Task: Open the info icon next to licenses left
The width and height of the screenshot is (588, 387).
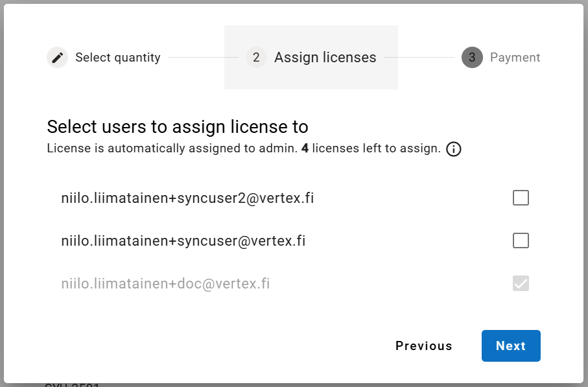Action: [454, 149]
